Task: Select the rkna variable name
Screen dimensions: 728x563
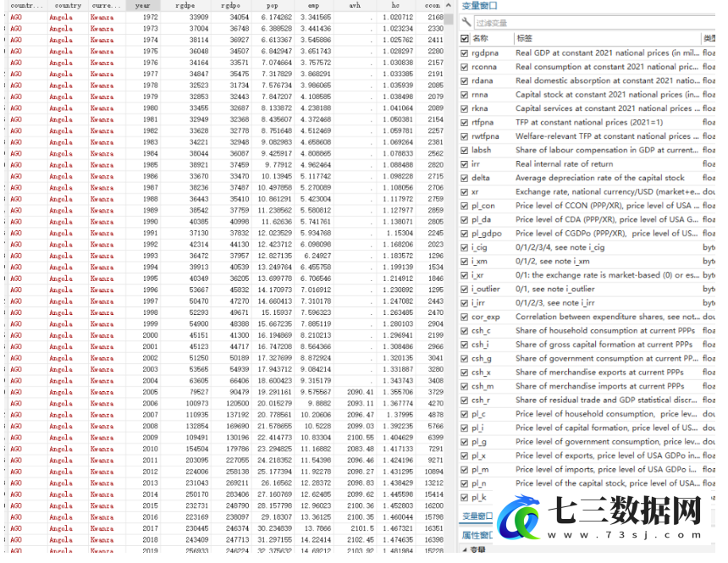Action: 480,108
